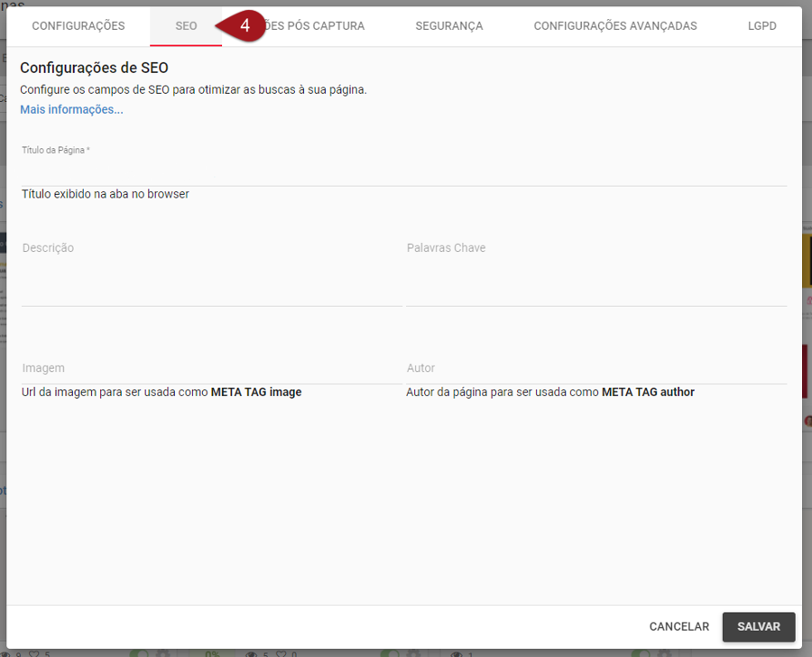Open the Configurações Avançadas tab
812x657 pixels.
(x=614, y=26)
